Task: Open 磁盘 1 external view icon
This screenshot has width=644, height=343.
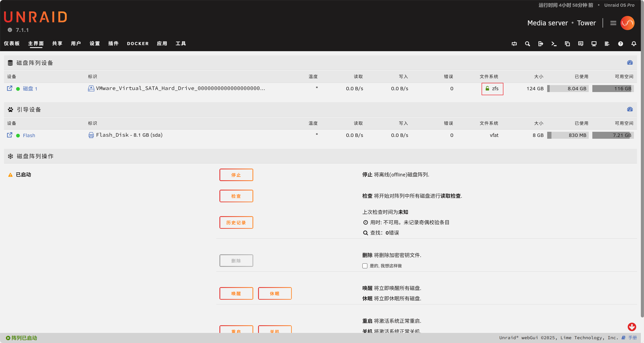Action: point(9,88)
